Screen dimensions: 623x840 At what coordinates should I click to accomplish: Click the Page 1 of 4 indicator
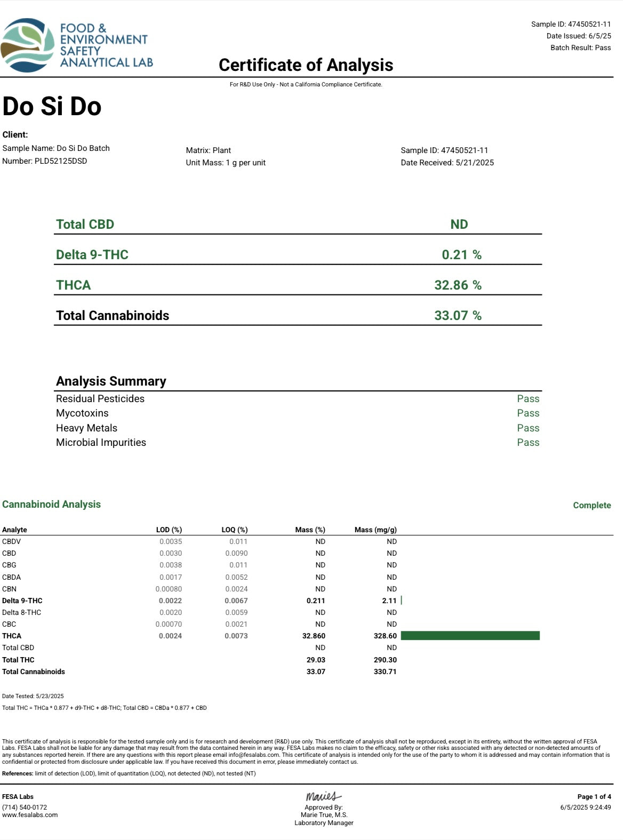click(x=594, y=797)
